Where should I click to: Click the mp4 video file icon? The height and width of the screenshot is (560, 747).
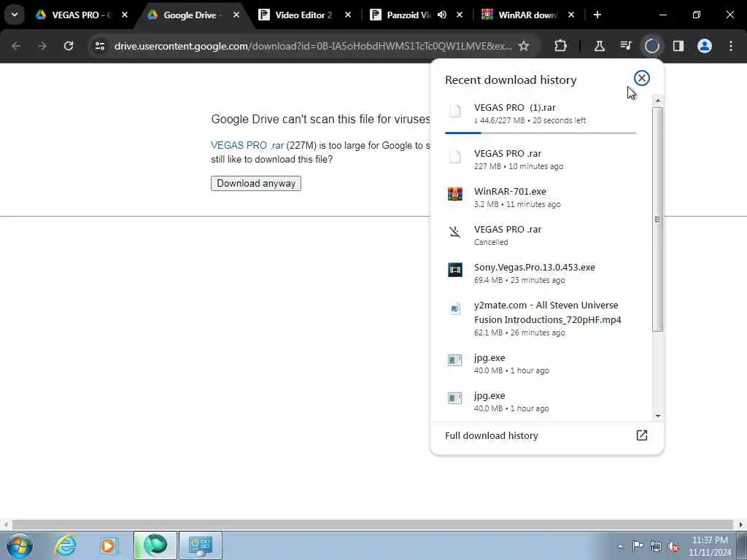pos(455,308)
